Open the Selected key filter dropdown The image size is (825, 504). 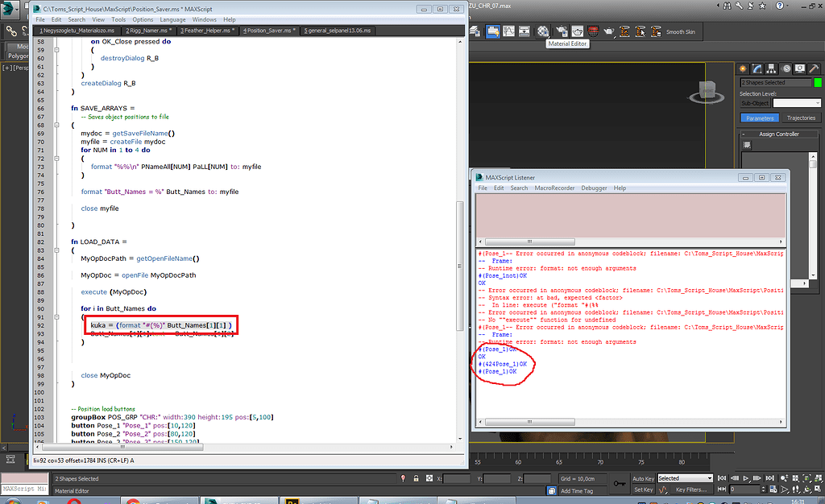686,477
